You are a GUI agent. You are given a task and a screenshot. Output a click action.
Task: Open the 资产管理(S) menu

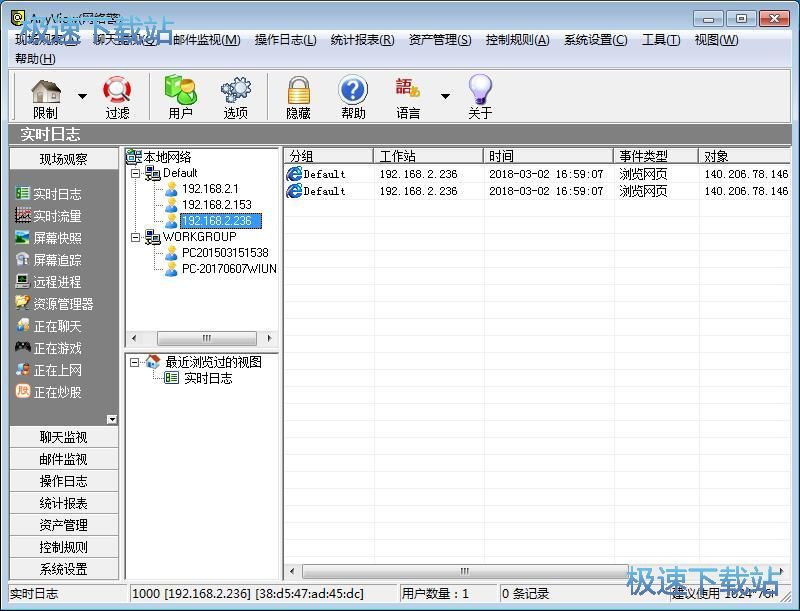tap(439, 40)
